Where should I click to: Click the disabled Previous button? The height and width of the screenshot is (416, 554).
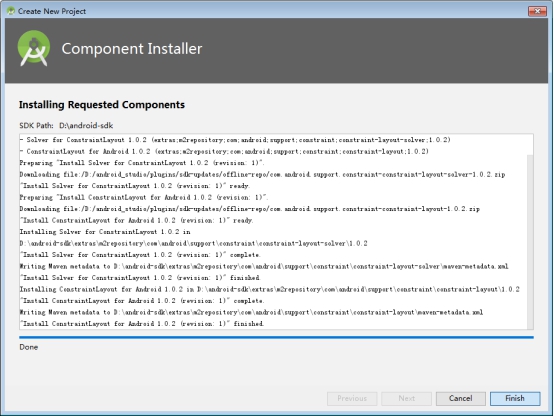pos(352,398)
